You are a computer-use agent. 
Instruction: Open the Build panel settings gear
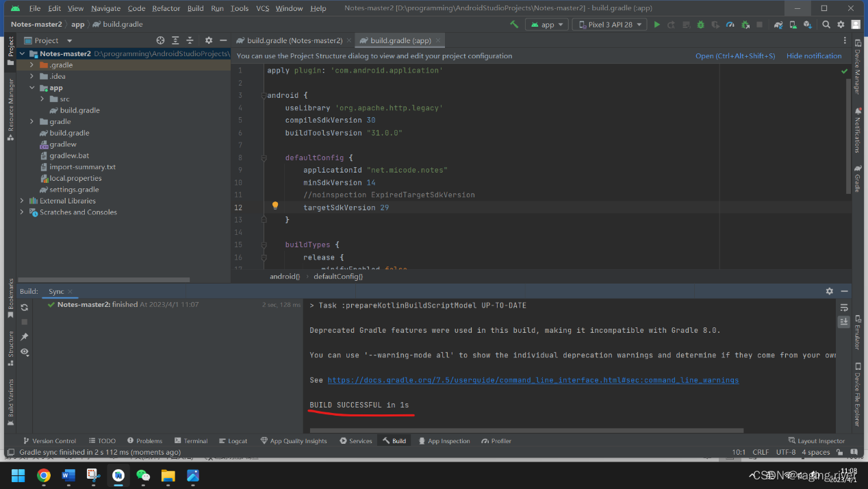click(x=830, y=291)
